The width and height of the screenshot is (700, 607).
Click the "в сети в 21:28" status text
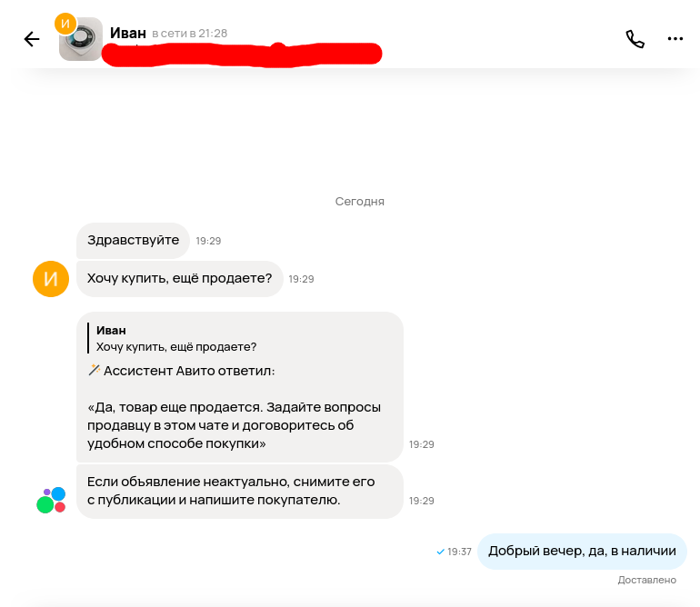tap(190, 34)
